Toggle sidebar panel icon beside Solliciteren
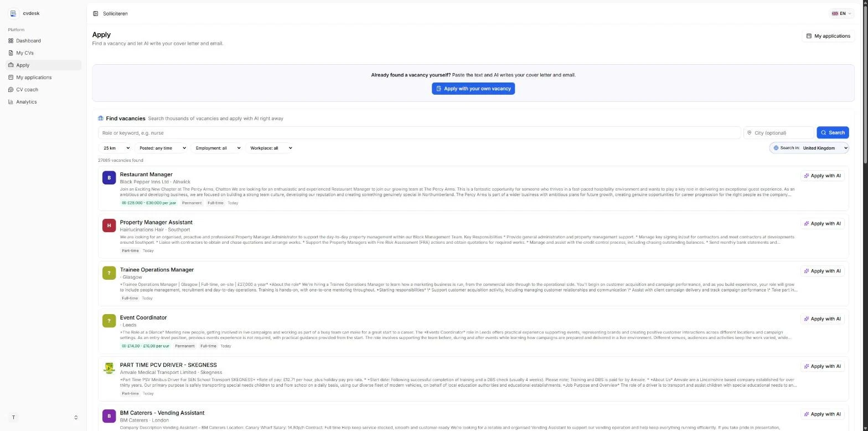The height and width of the screenshot is (431, 868). (96, 13)
